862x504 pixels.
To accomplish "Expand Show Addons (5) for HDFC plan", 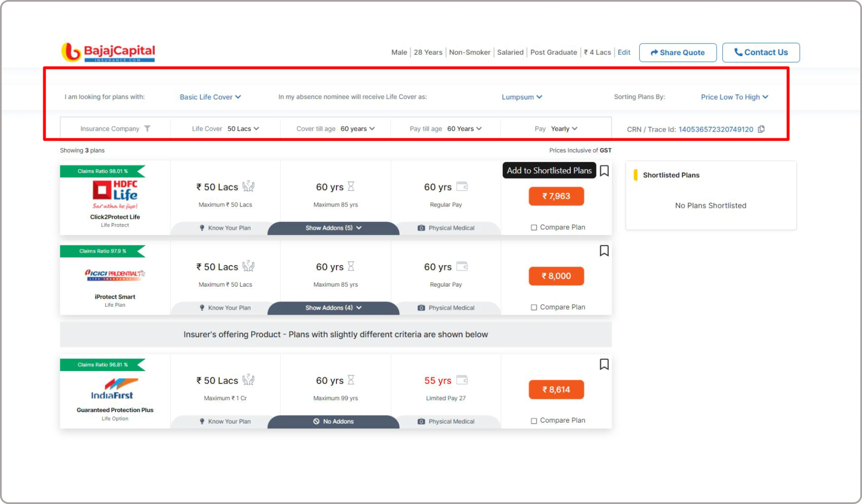I will tap(334, 228).
